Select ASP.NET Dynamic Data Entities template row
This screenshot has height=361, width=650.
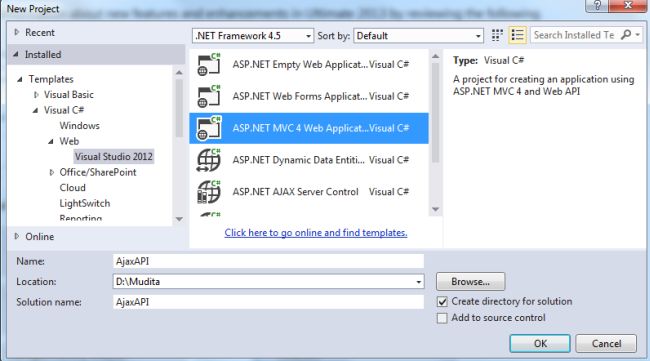[x=309, y=160]
